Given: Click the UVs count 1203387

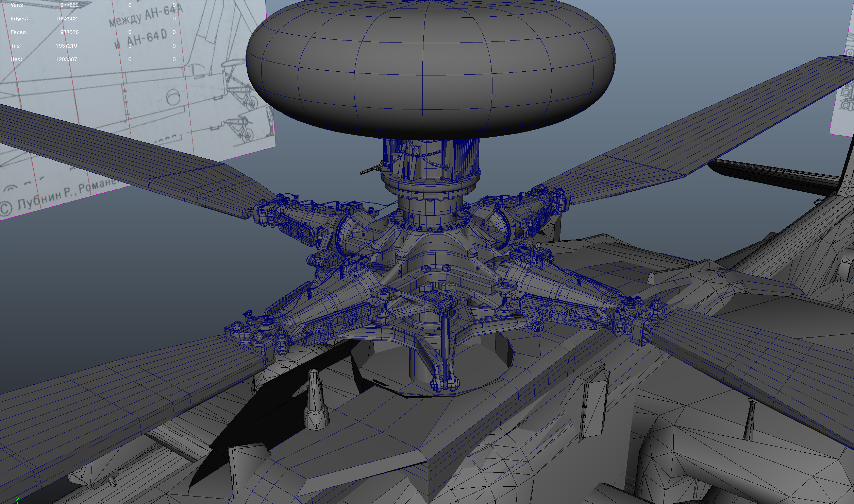Looking at the screenshot, I should pos(66,59).
